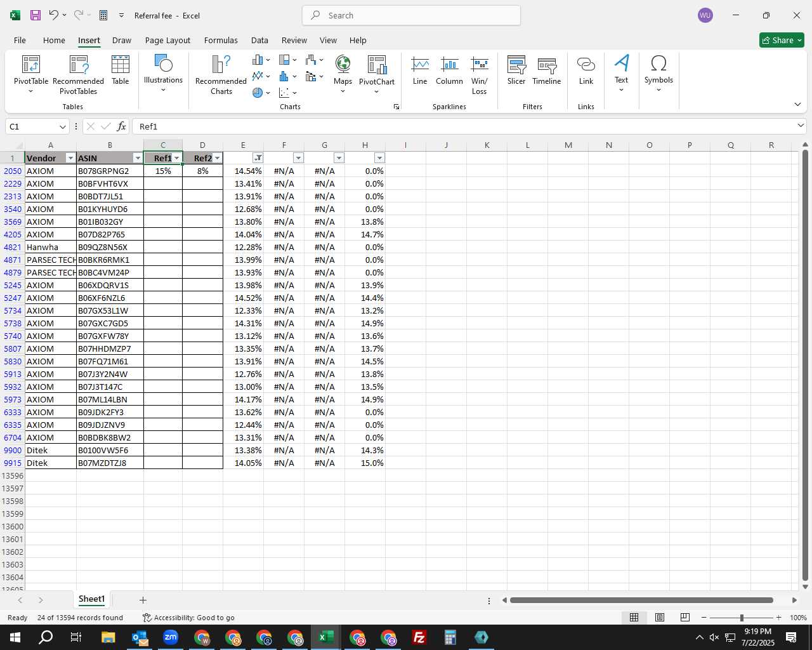Switch to the Page Layout tab

coord(167,40)
